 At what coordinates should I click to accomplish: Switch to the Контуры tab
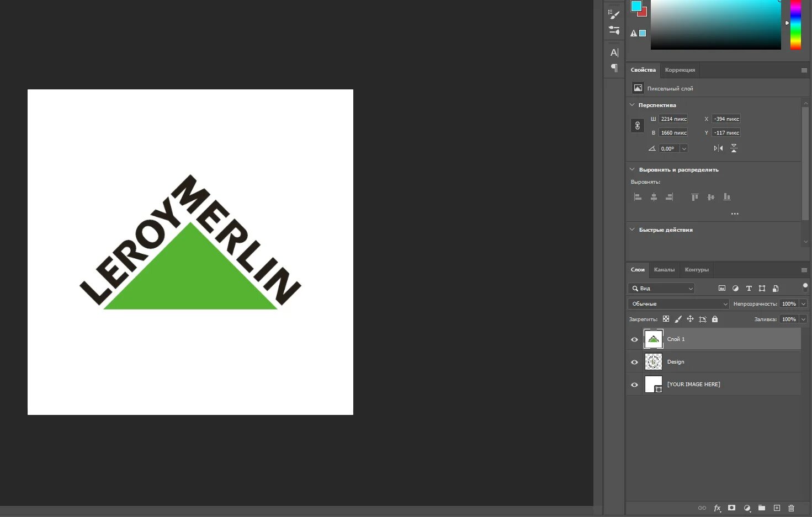[x=697, y=270]
